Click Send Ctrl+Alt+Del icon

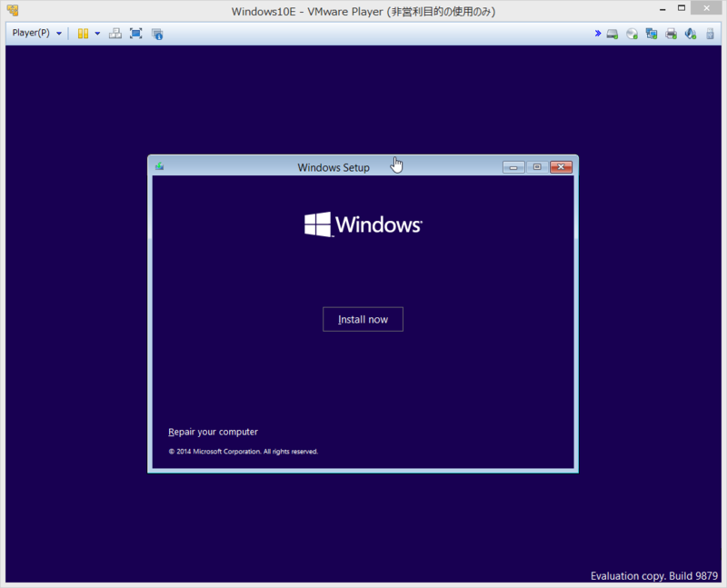tap(115, 34)
